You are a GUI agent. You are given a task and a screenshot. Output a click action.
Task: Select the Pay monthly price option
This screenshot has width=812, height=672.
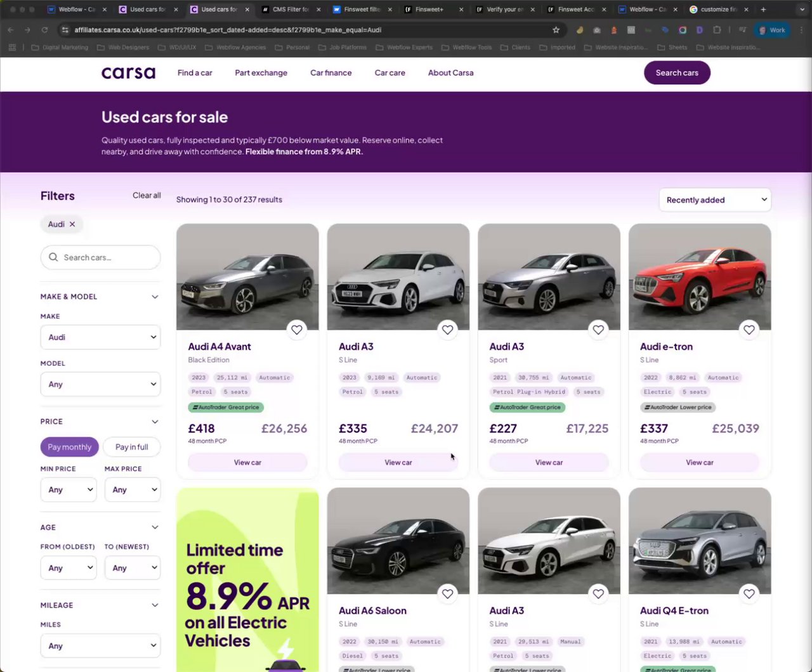[x=69, y=447]
